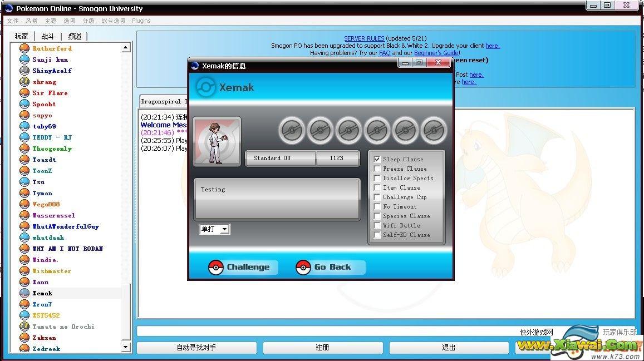Enable the Species Clause checkbox
Image resolution: width=644 pixels, height=361 pixels.
(x=377, y=216)
